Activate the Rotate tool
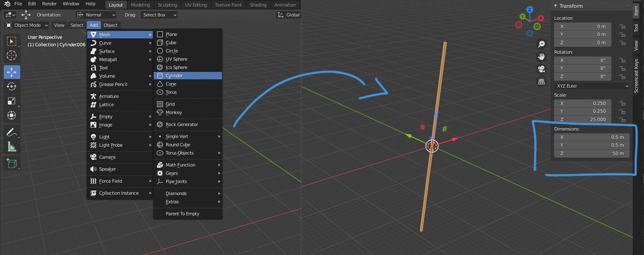This screenshot has height=255, width=644. 11,87
